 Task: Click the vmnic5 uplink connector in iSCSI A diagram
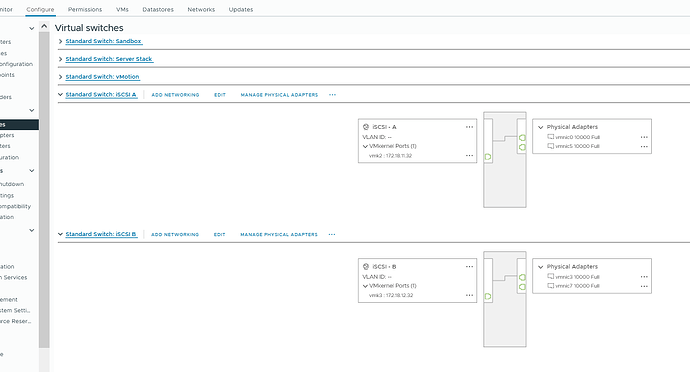(522, 147)
